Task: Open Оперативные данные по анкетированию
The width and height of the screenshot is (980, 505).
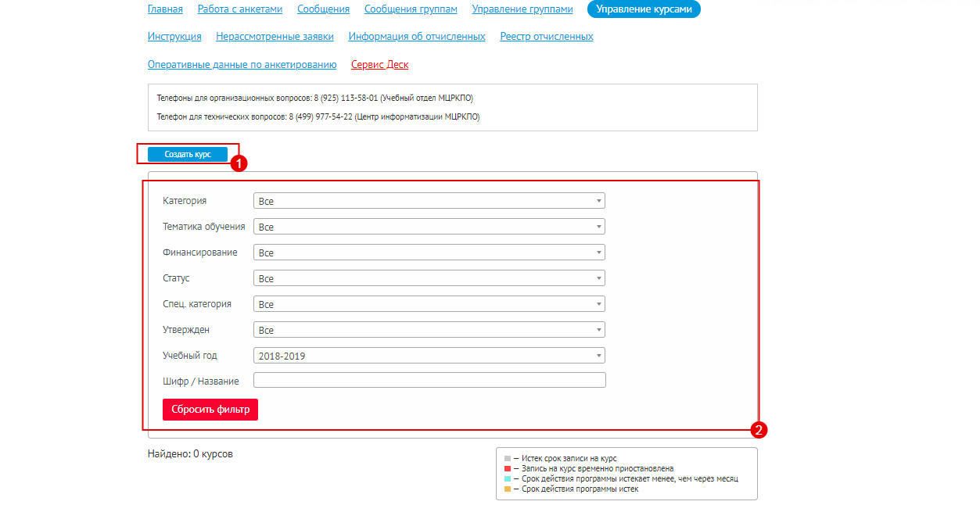Action: [x=242, y=65]
